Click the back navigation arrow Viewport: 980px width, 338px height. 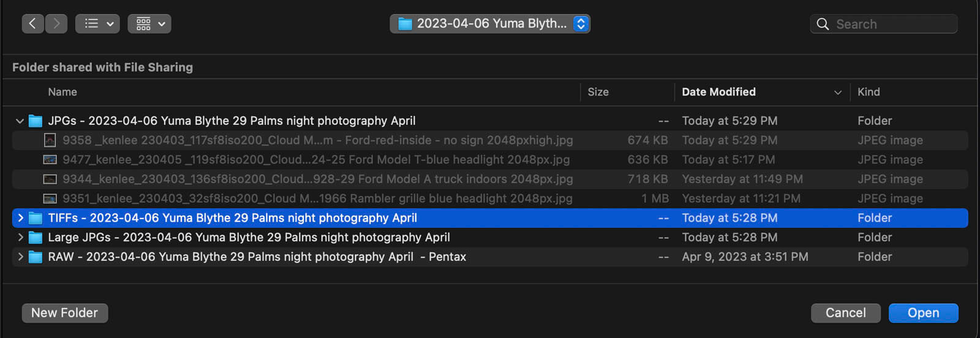pos(32,24)
